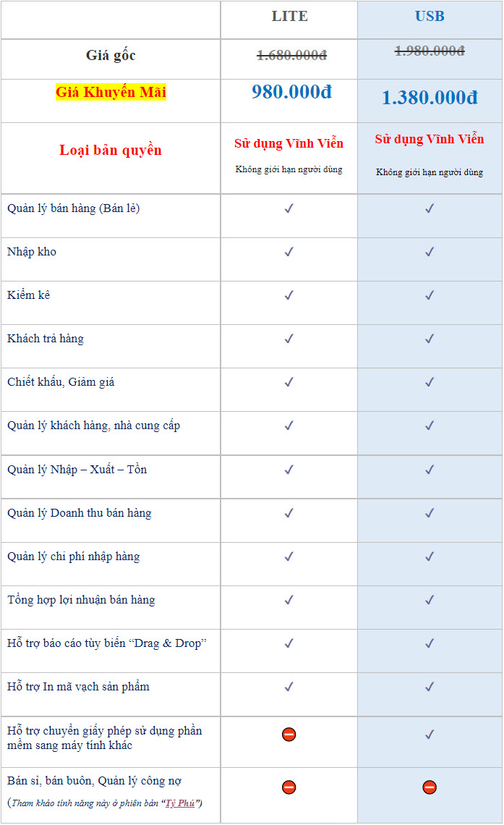Click the LITE promo price 980.000đ
This screenshot has height=825, width=504.
tap(291, 92)
